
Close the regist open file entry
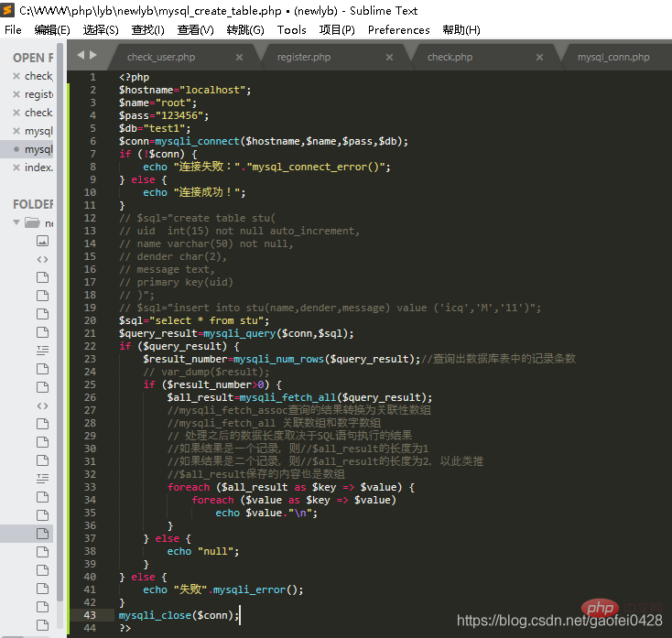coord(16,94)
